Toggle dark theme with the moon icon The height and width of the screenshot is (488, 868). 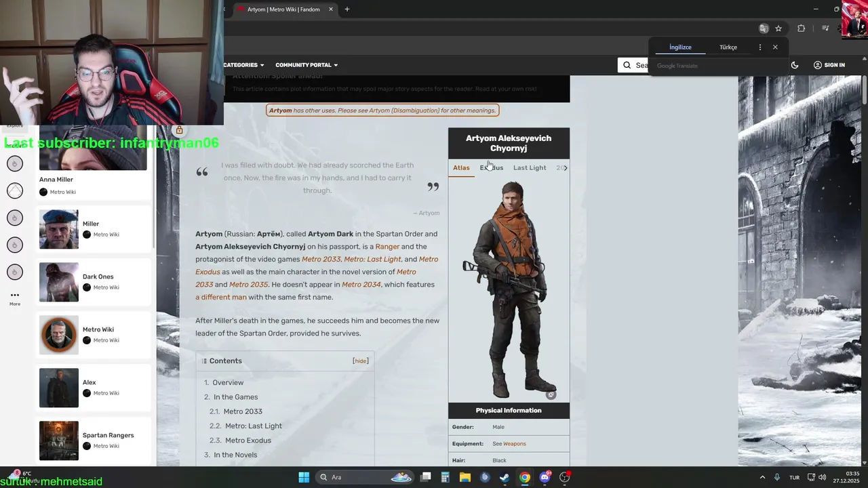point(795,65)
